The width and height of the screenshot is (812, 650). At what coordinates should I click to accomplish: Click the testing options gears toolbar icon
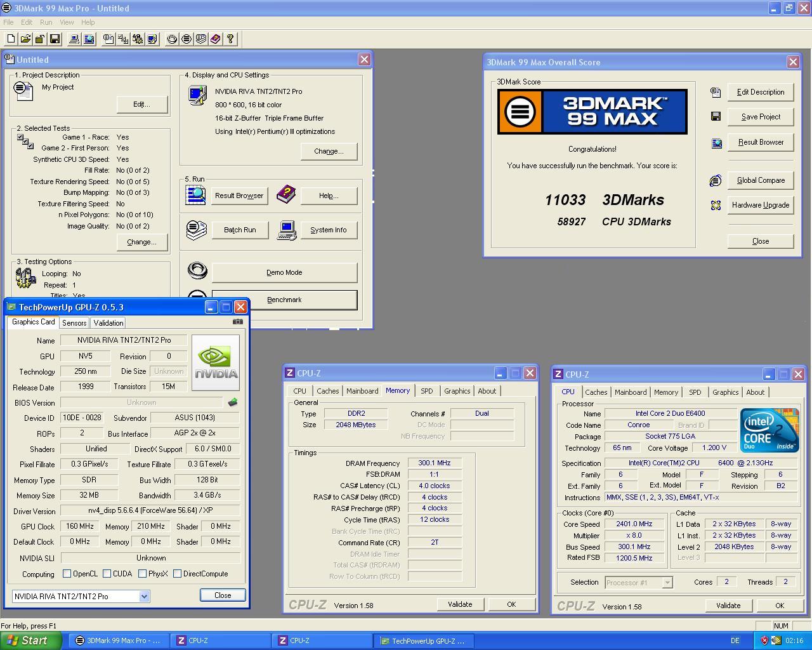(138, 39)
